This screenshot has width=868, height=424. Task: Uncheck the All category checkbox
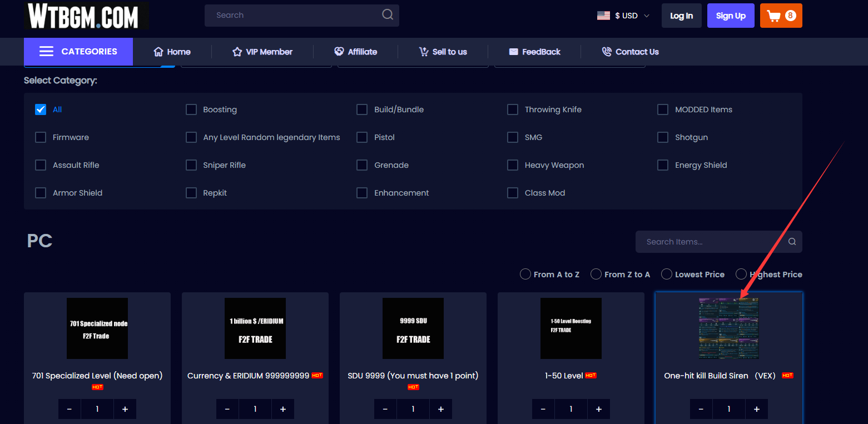(41, 109)
